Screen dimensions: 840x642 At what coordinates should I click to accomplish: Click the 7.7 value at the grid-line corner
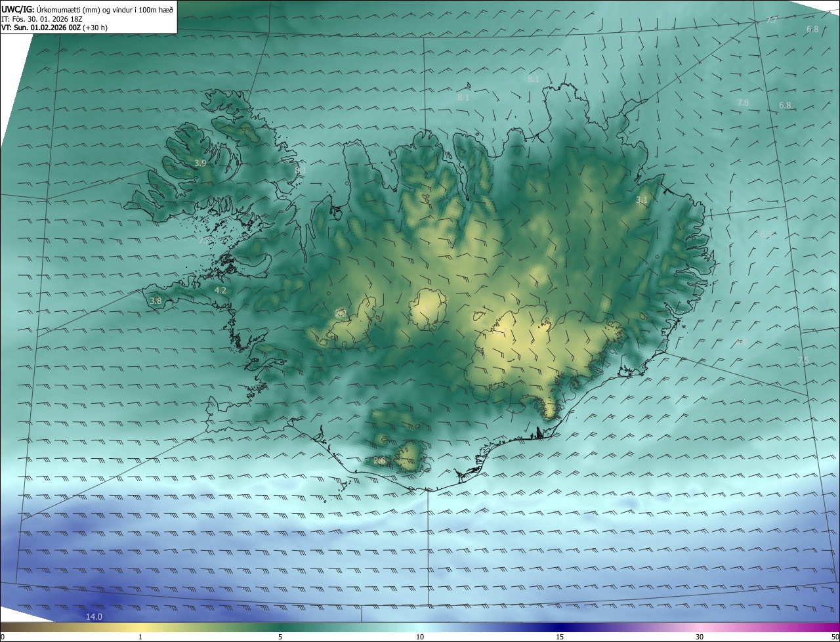tap(772, 20)
